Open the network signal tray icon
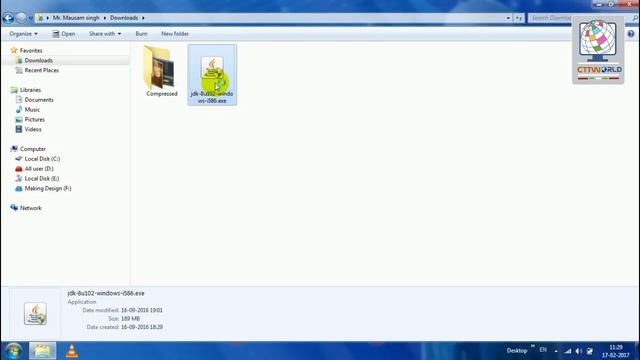 click(x=568, y=351)
